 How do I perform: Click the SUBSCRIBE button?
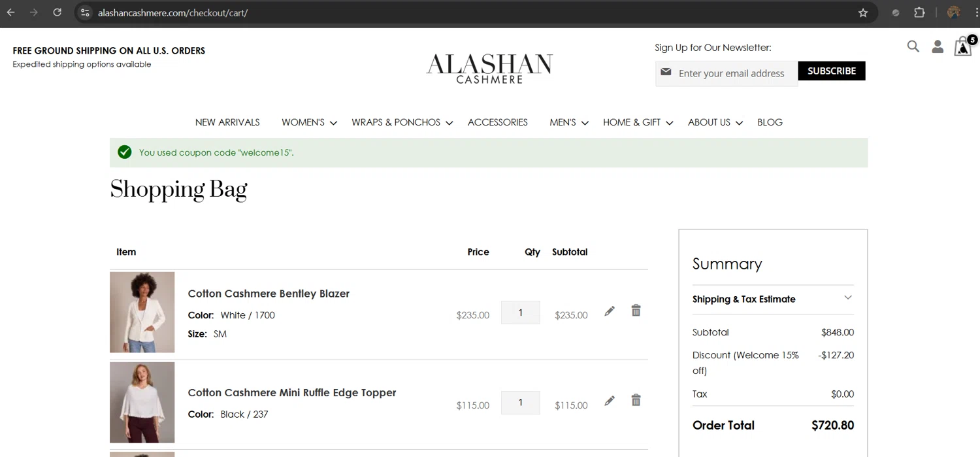point(832,71)
